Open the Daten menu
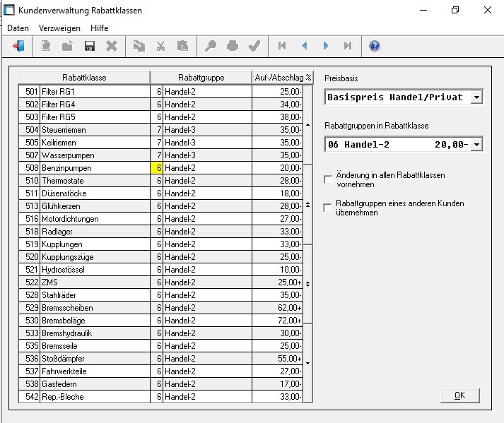This screenshot has height=423, width=504. (18, 28)
